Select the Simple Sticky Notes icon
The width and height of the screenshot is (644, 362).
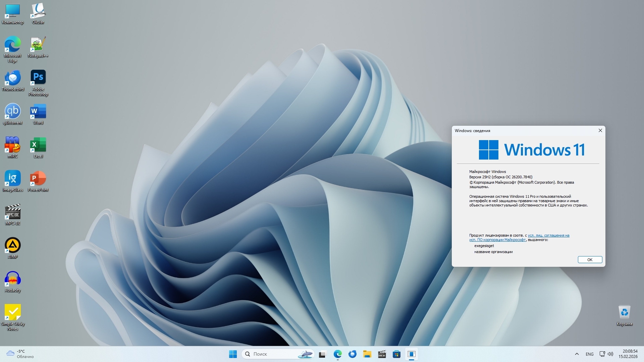coord(13,313)
